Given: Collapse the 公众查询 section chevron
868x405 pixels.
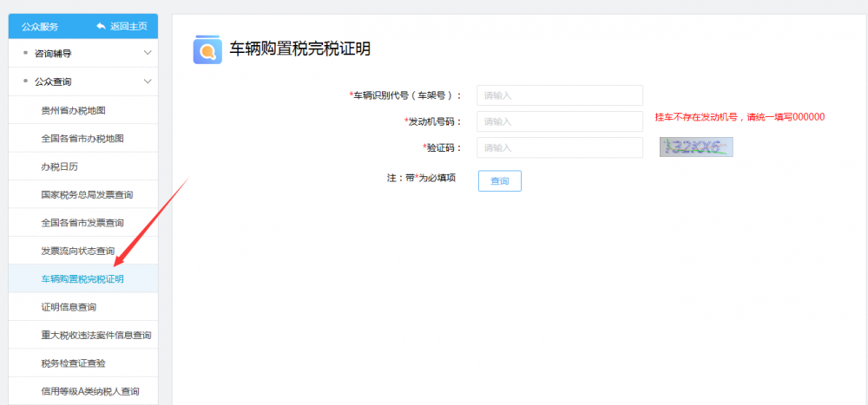Looking at the screenshot, I should tap(148, 82).
